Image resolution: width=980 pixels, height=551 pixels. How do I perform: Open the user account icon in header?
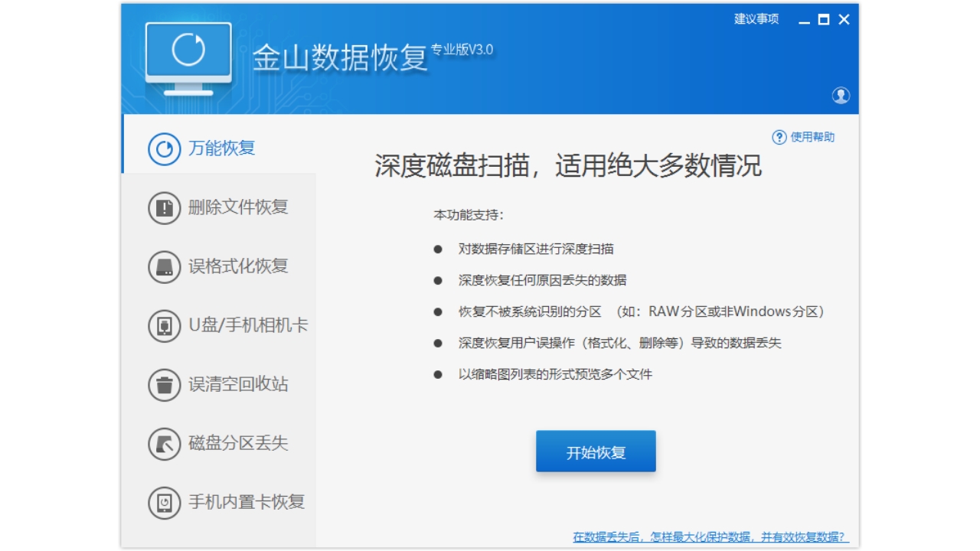841,96
